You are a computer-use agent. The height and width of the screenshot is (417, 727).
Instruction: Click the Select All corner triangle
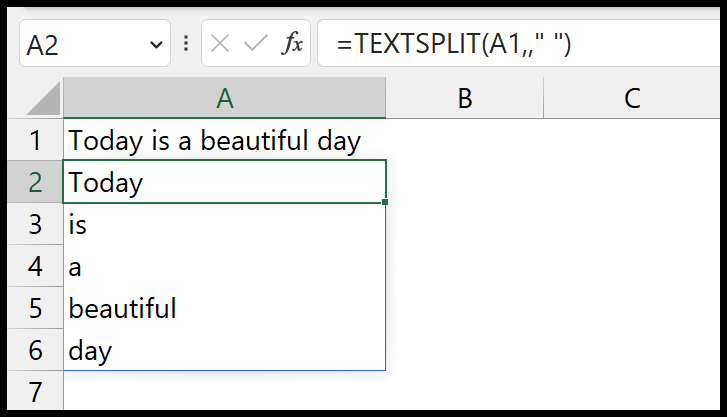coord(43,98)
